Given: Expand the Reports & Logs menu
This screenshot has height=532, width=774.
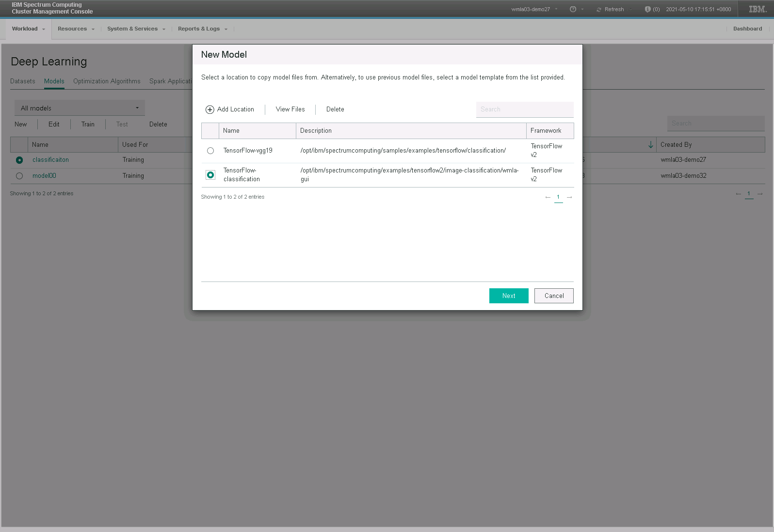Looking at the screenshot, I should (203, 29).
